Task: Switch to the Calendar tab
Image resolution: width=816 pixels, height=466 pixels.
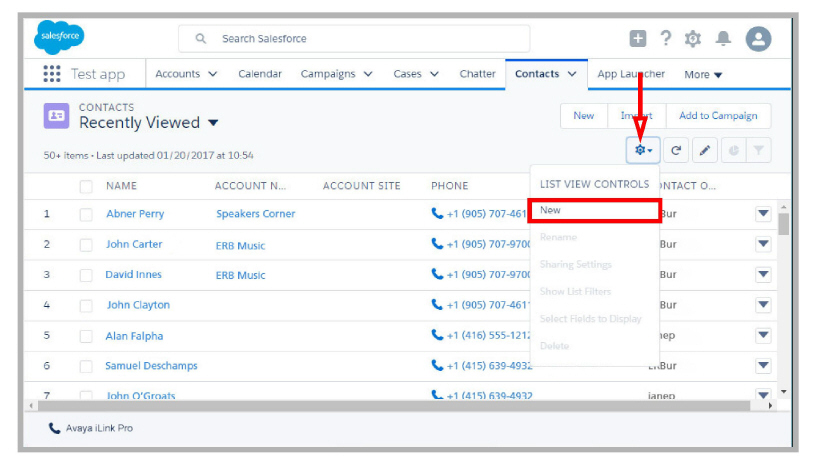Action: [x=260, y=74]
